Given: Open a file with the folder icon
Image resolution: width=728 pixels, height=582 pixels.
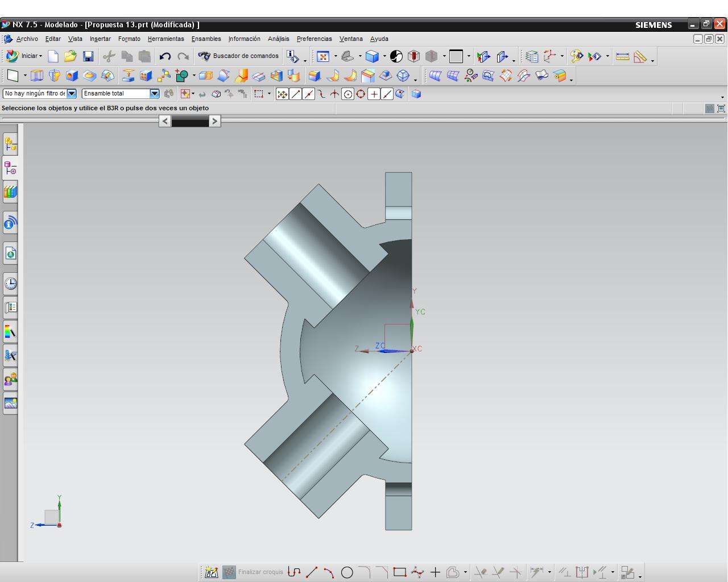Looking at the screenshot, I should [x=70, y=56].
